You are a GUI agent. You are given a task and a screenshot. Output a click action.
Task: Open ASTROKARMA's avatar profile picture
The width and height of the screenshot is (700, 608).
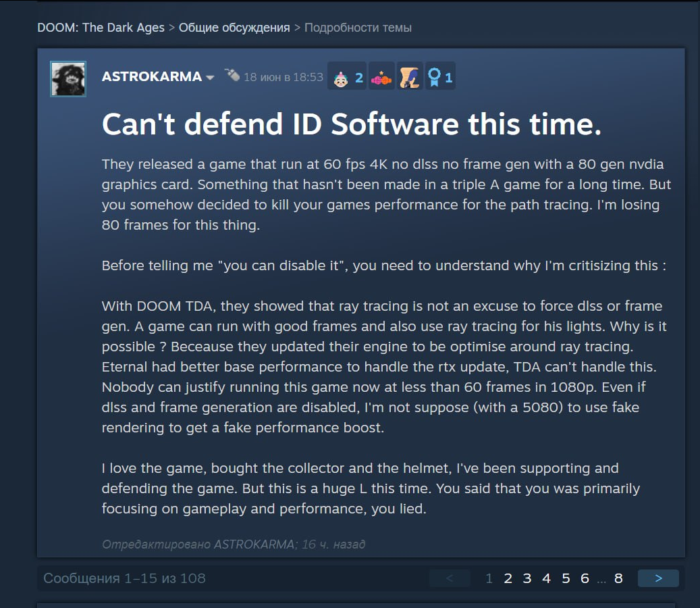coord(68,79)
